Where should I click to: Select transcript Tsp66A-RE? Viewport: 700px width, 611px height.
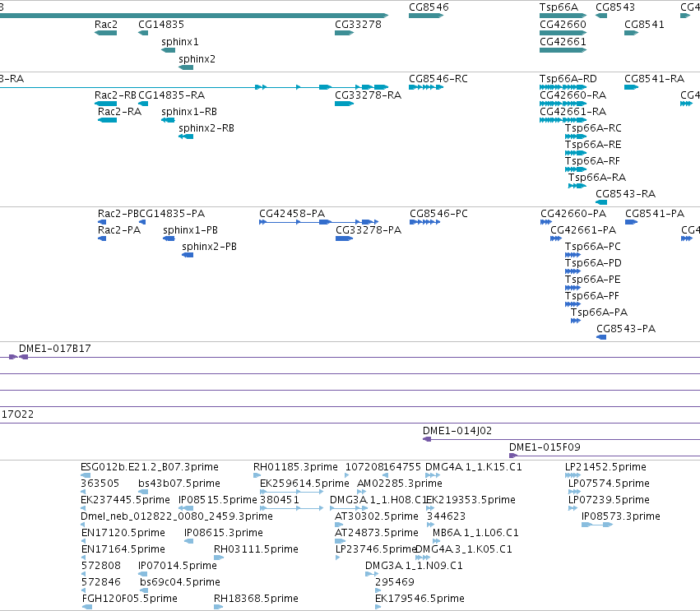point(576,153)
